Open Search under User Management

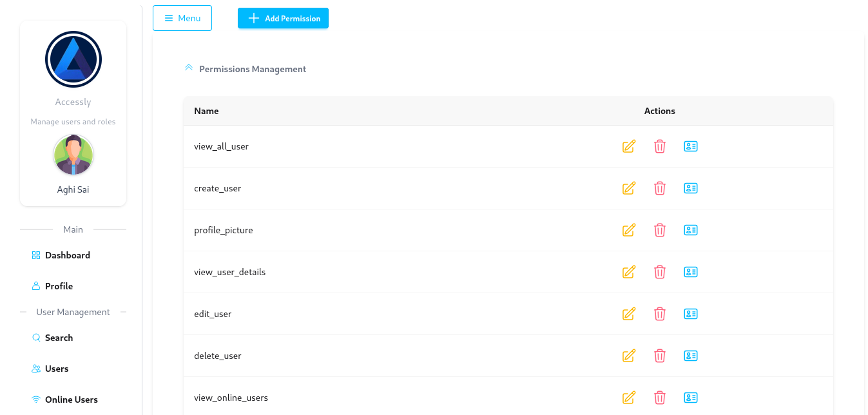pyautogui.click(x=59, y=338)
